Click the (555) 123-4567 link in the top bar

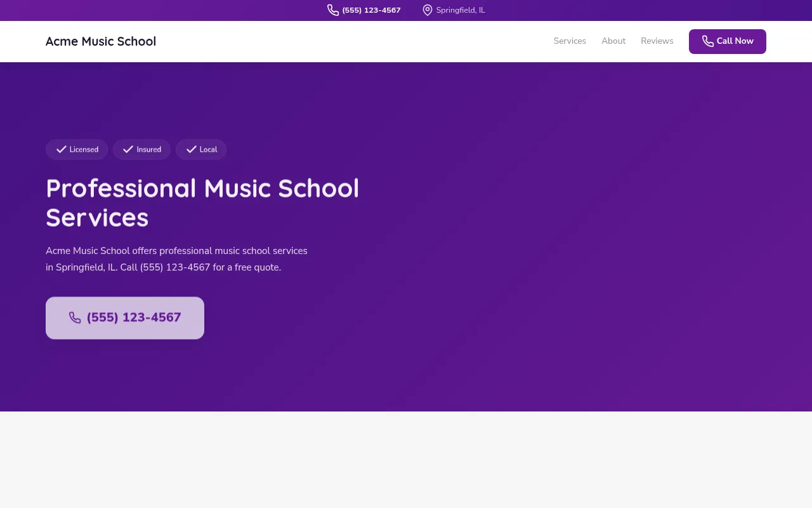tap(371, 10)
